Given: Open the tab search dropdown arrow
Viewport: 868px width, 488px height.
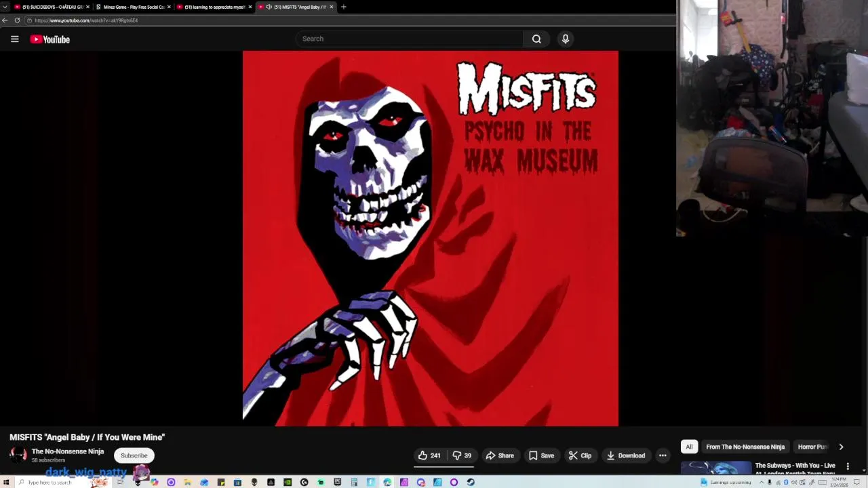Looking at the screenshot, I should tap(5, 7).
